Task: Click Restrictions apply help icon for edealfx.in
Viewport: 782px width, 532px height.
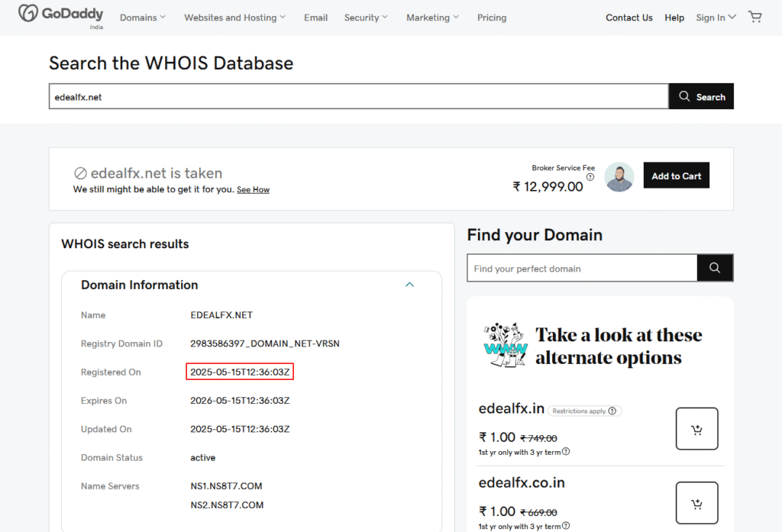Action: [612, 411]
